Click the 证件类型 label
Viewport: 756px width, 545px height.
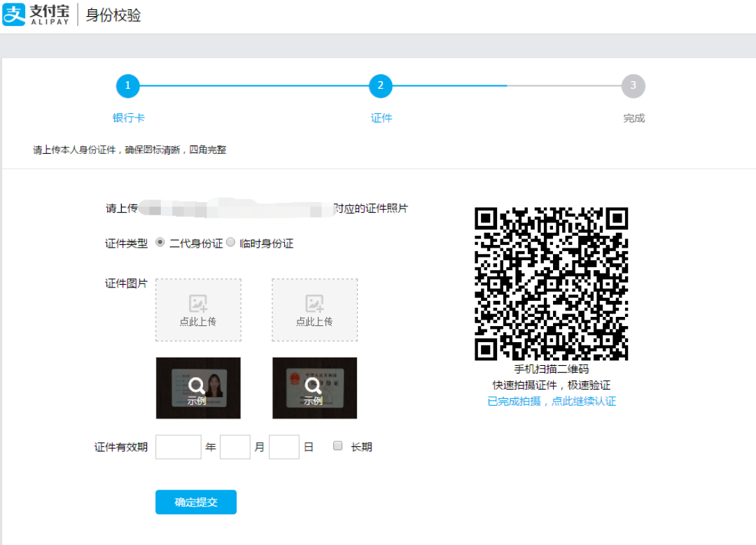(126, 243)
